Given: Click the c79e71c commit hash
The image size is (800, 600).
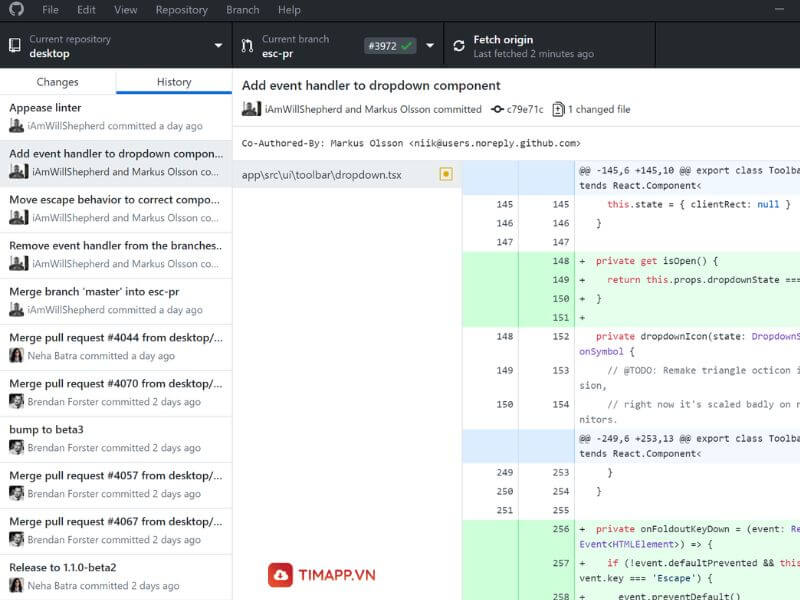Looking at the screenshot, I should (x=525, y=109).
